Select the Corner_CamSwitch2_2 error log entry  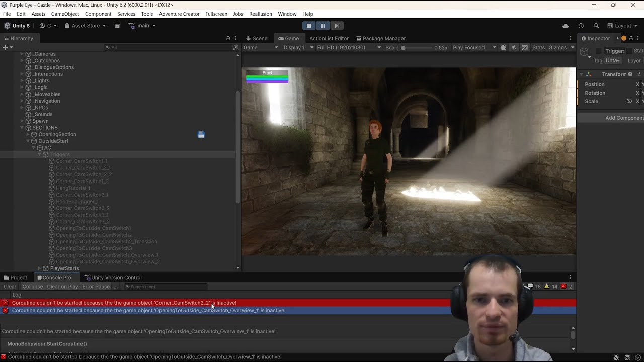[288, 303]
